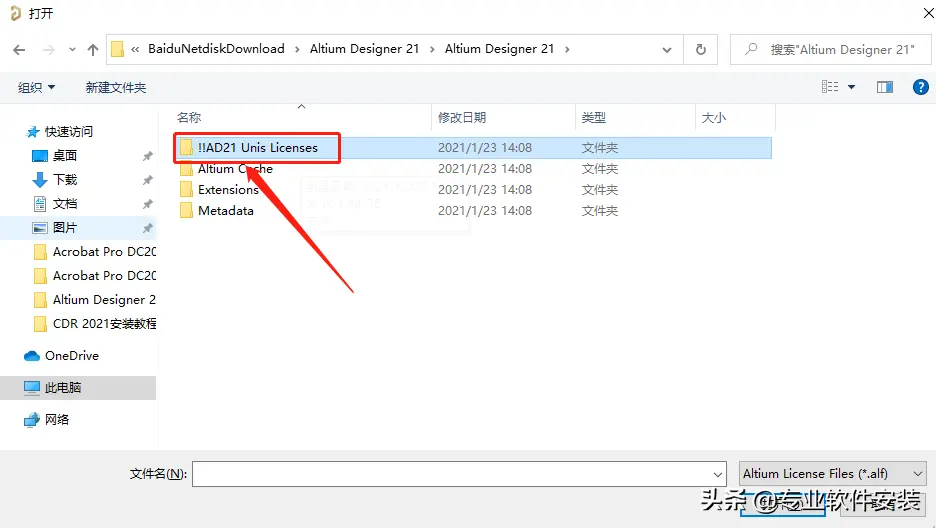Click the 桌面 pin icon
The width and height of the screenshot is (936, 528).
click(147, 156)
